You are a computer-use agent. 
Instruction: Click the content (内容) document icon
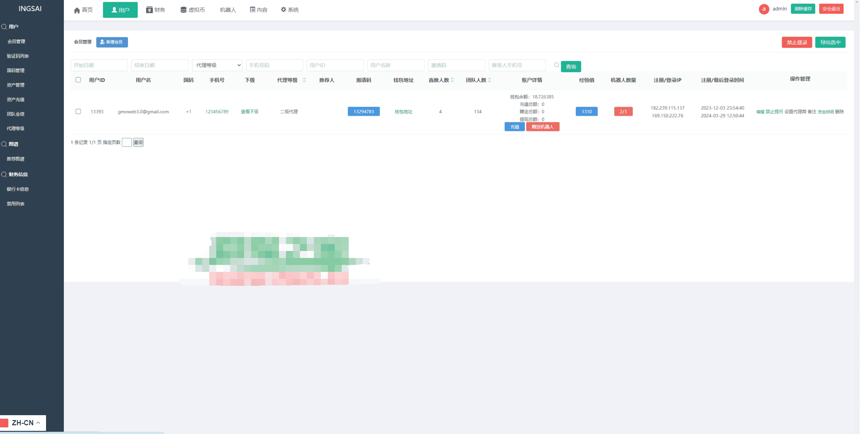[x=252, y=10]
